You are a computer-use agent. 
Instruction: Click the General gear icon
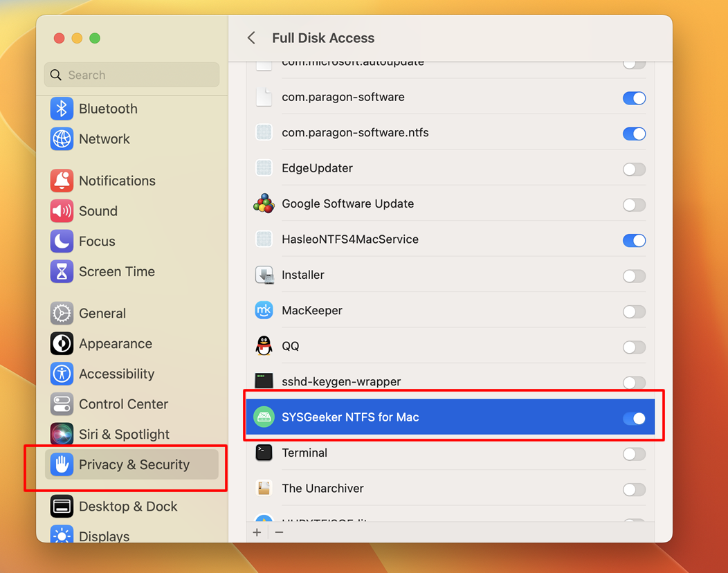coord(62,313)
